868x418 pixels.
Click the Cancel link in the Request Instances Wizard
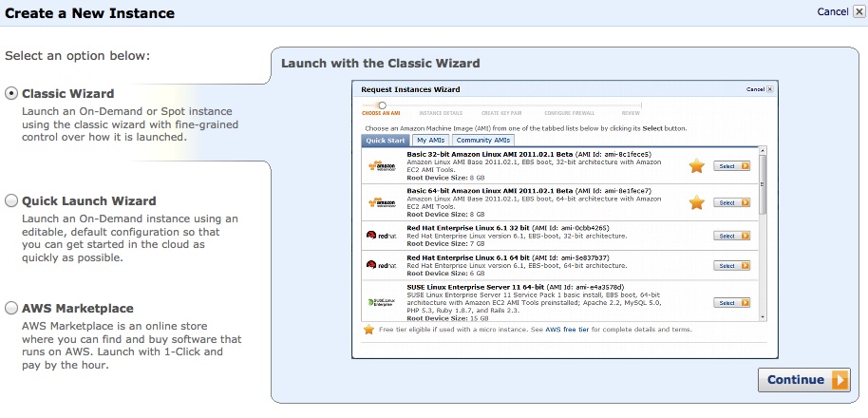tap(755, 89)
